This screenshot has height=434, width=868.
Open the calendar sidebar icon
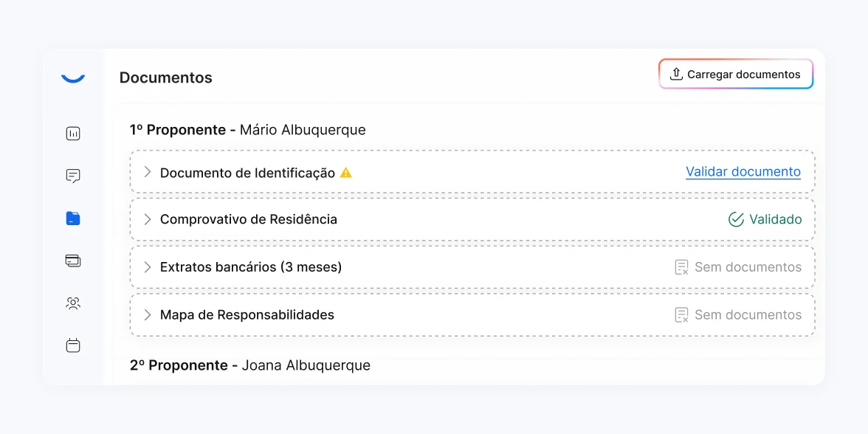coord(73,345)
